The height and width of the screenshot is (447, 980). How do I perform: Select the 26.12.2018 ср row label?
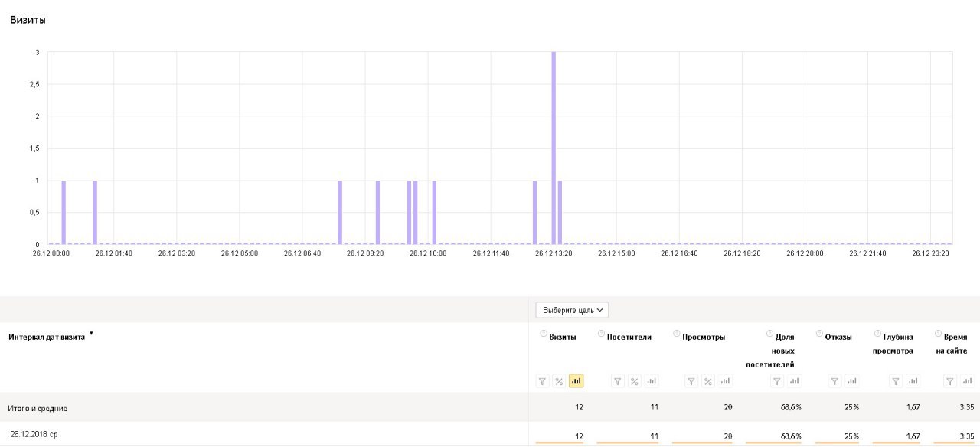[34, 434]
